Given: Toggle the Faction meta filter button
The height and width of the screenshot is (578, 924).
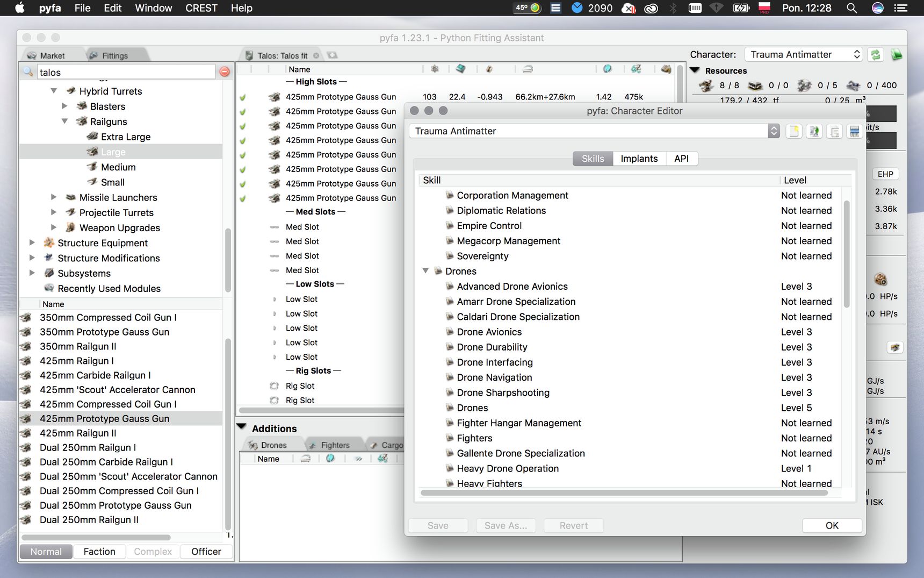Looking at the screenshot, I should click(99, 552).
